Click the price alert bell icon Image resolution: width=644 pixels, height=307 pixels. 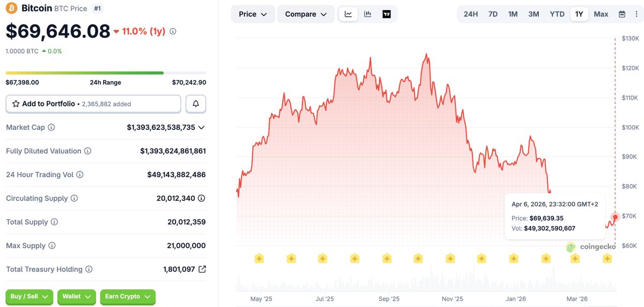[196, 104]
